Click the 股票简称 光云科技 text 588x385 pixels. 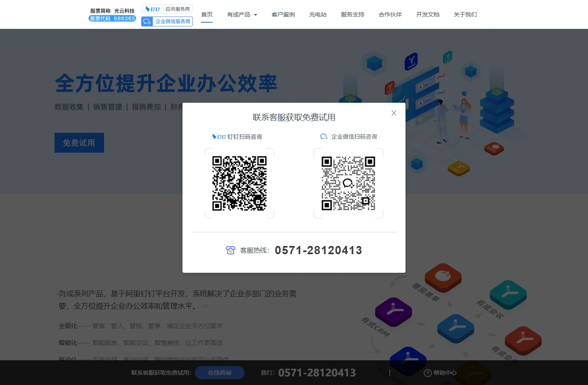112,11
